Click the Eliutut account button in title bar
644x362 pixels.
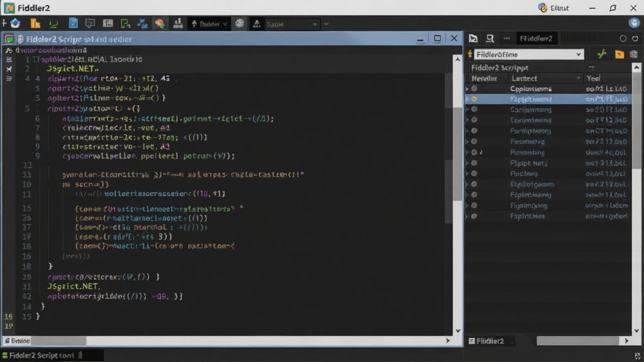tap(553, 8)
